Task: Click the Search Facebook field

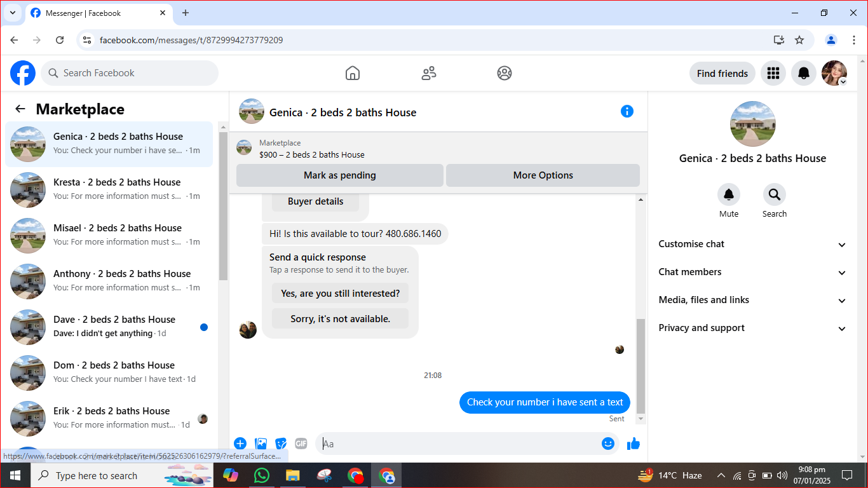Action: [130, 73]
